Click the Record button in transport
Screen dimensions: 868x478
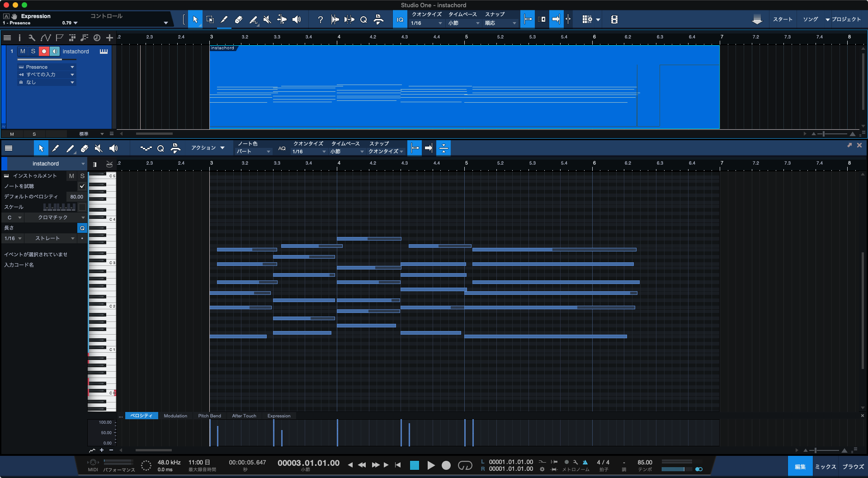pos(446,465)
